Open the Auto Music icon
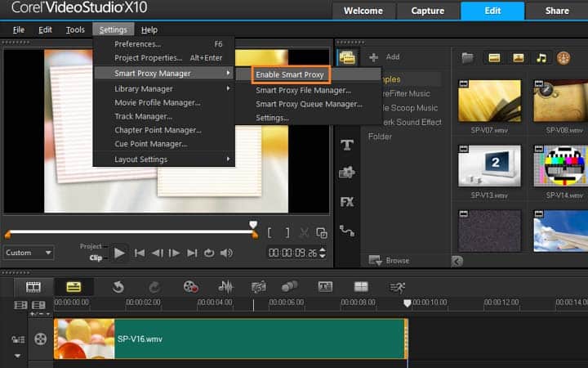The image size is (588, 368). (259, 287)
